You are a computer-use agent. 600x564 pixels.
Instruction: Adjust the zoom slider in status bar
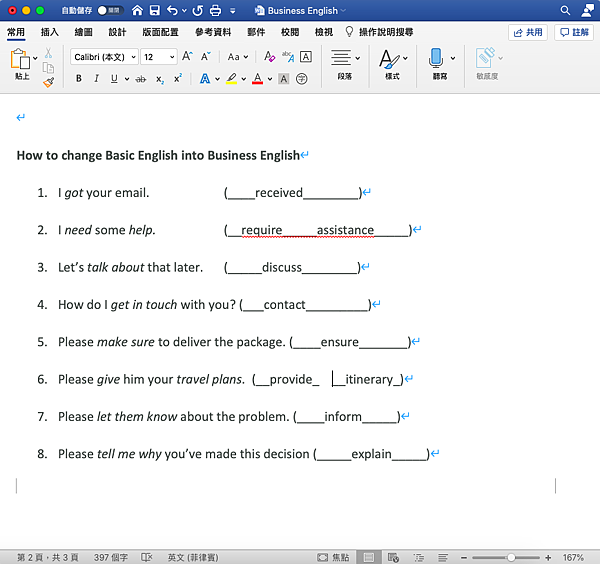510,557
